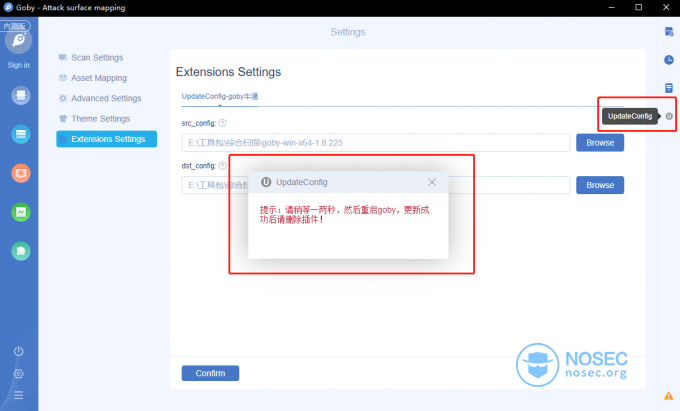Select Extensions Settings menu item
680x411 pixels.
[x=107, y=139]
